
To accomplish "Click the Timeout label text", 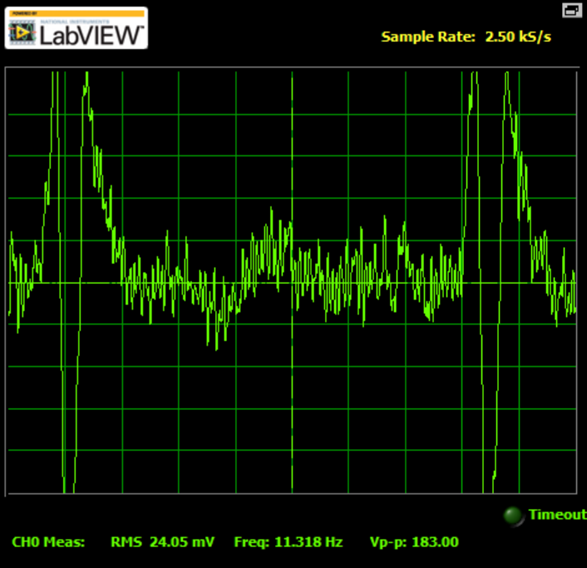I will click(557, 515).
